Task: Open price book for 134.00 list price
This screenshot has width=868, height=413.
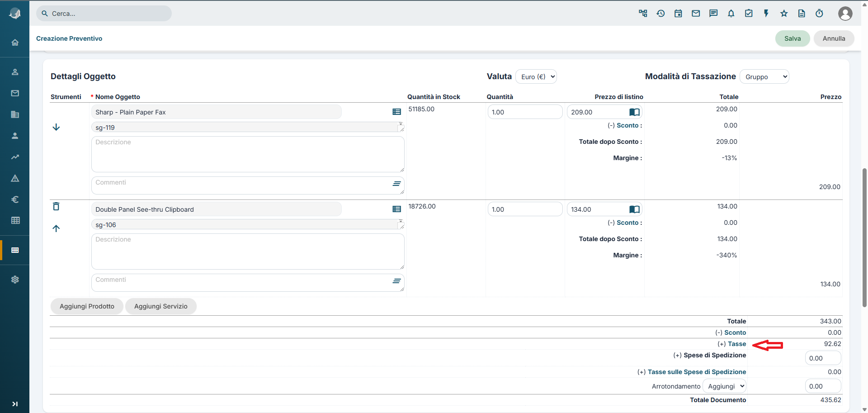Action: pyautogui.click(x=634, y=209)
